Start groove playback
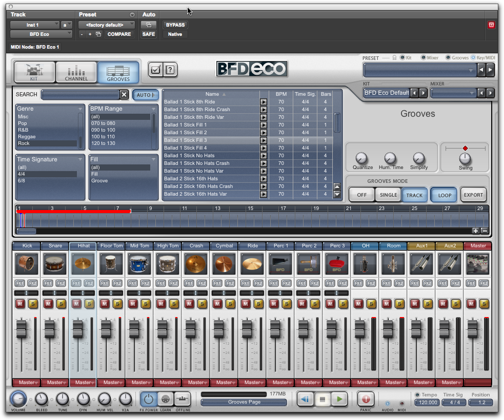Image resolution: width=504 pixels, height=420 pixels. click(339, 399)
